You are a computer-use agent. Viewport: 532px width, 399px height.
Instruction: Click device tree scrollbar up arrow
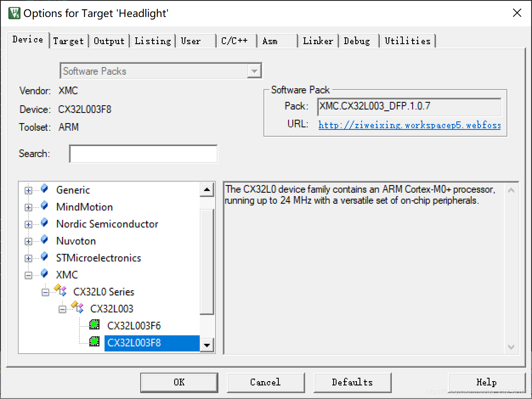[207, 189]
